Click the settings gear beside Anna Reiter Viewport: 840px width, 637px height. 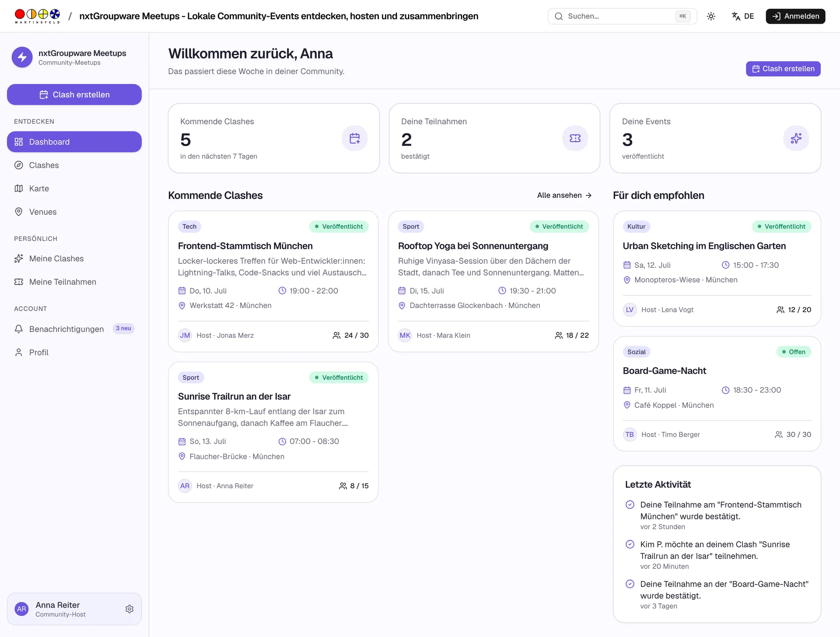[x=129, y=609]
